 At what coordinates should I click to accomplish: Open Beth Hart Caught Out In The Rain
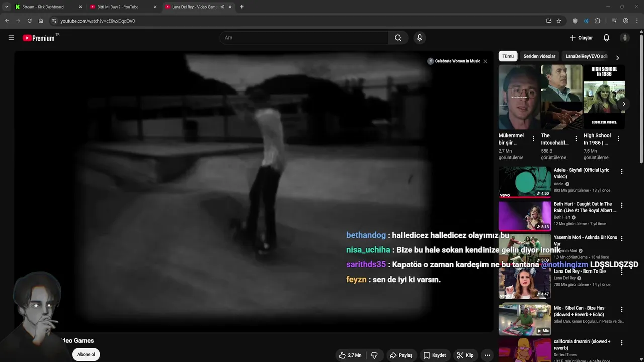[x=525, y=215]
